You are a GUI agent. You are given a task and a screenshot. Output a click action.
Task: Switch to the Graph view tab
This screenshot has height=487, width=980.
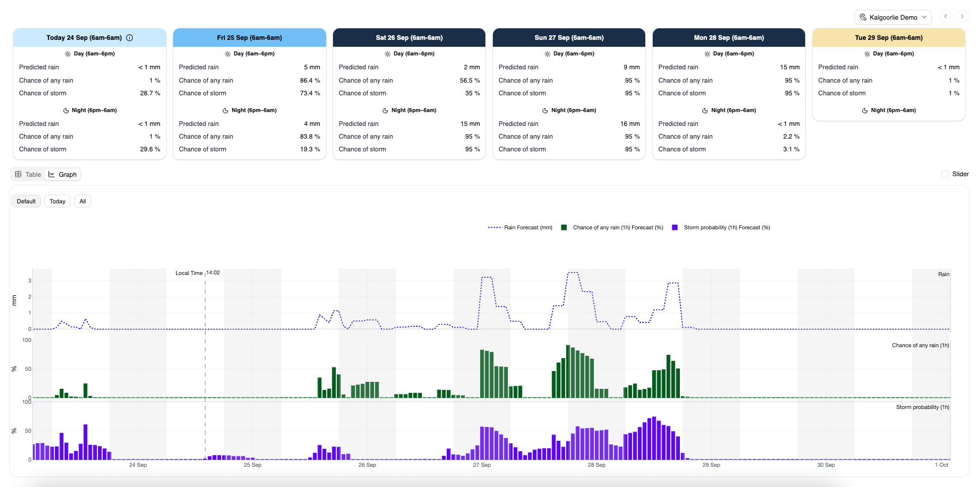62,174
